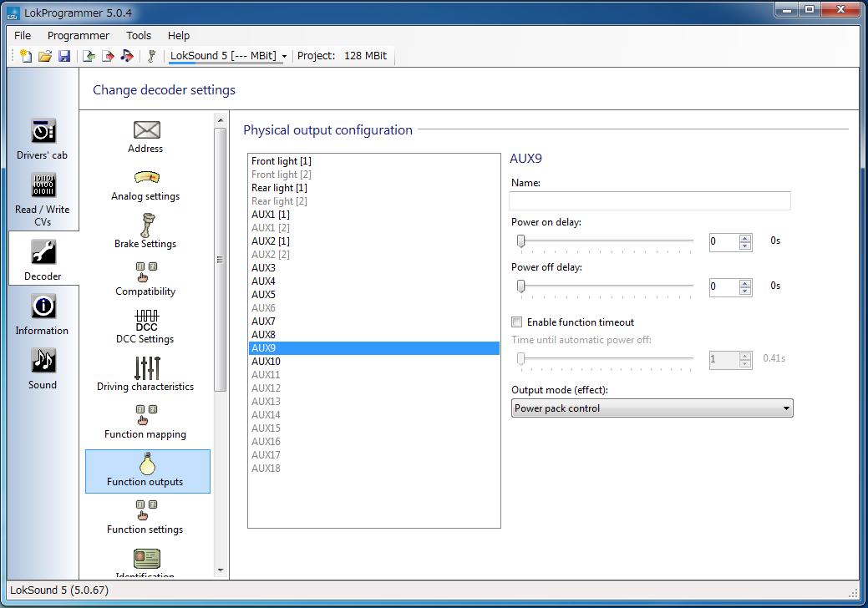Open the Read / Write CVs panel
The image size is (868, 608).
click(x=43, y=200)
